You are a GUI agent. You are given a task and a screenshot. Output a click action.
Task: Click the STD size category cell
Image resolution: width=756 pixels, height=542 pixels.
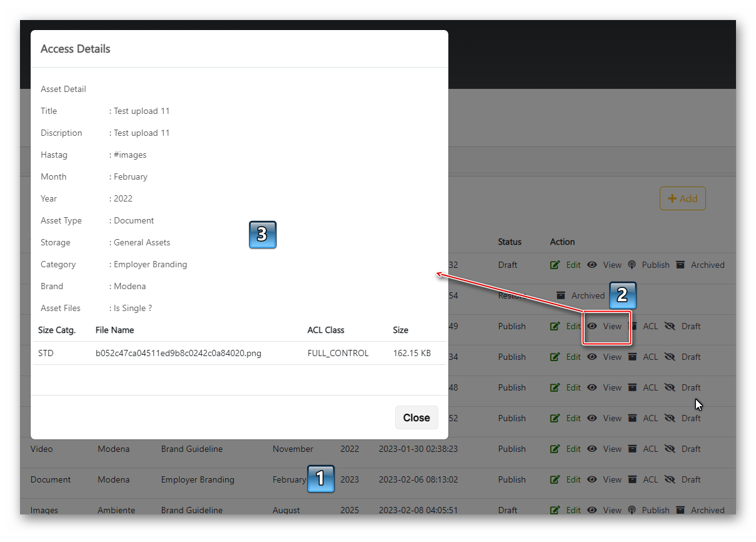(x=46, y=353)
